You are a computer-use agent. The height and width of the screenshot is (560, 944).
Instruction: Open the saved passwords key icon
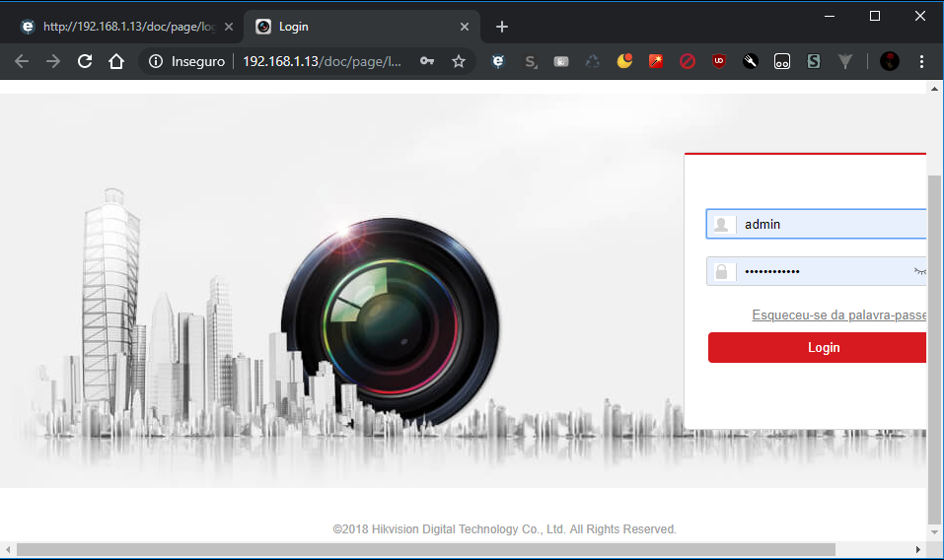[x=426, y=61]
